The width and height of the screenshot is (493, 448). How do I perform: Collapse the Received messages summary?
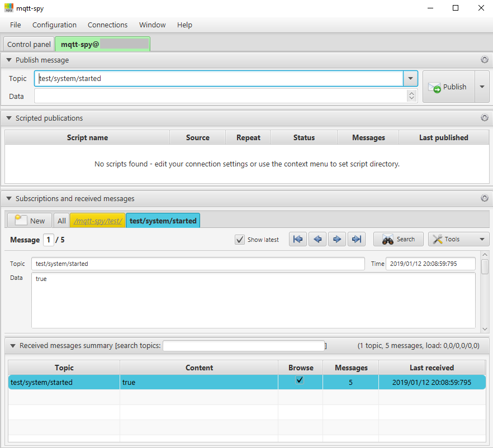coord(13,346)
